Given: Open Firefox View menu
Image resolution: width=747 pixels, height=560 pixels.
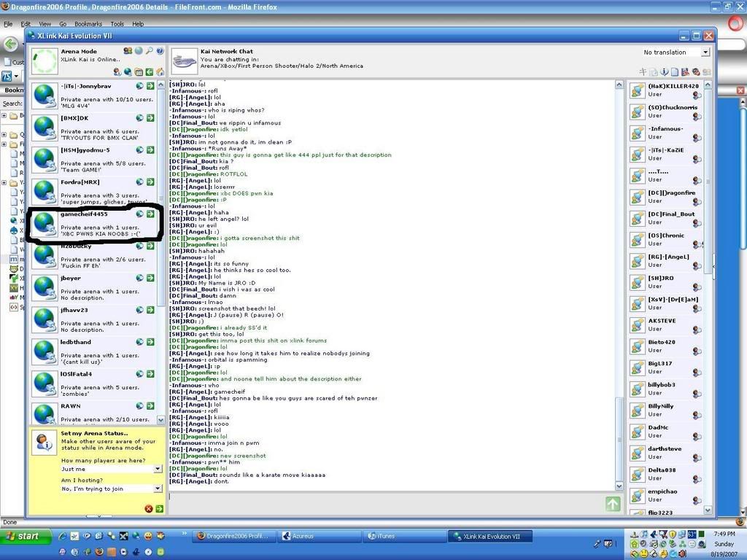Looking at the screenshot, I should point(44,24).
